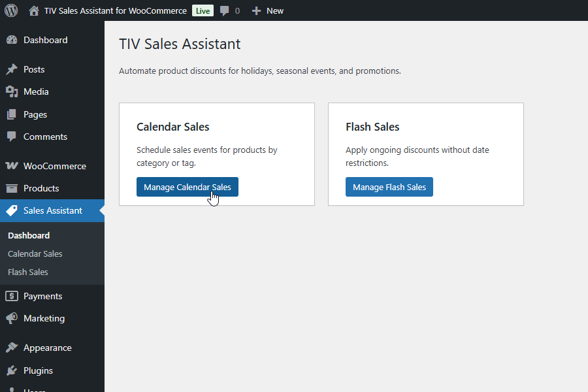The image size is (588, 392).
Task: Click the Pages sidebar icon
Action: coord(13,114)
